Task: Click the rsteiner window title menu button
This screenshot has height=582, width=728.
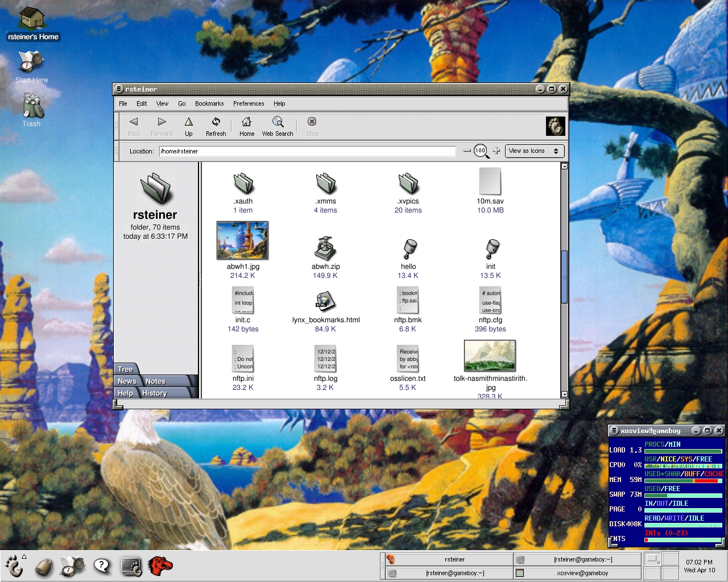Action: coord(119,89)
